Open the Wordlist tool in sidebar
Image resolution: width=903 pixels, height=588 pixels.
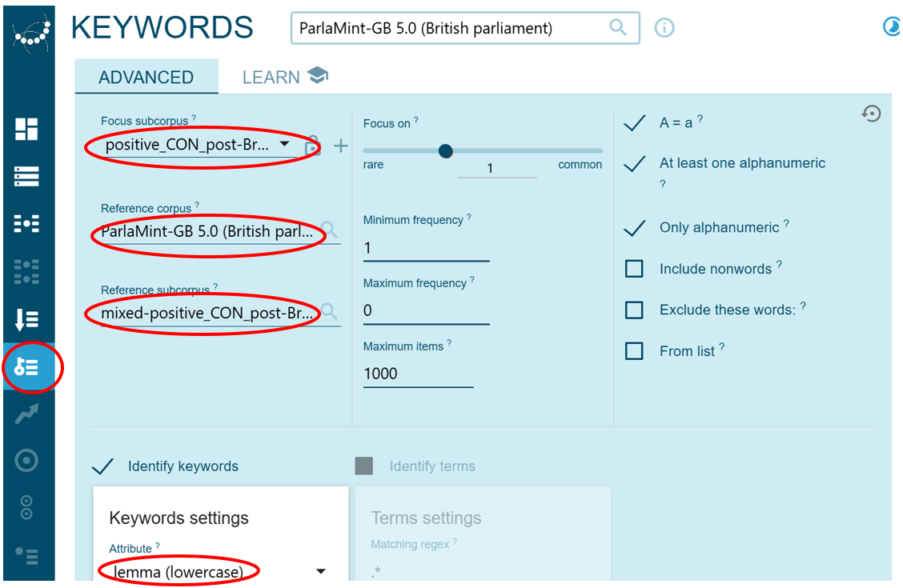click(26, 320)
